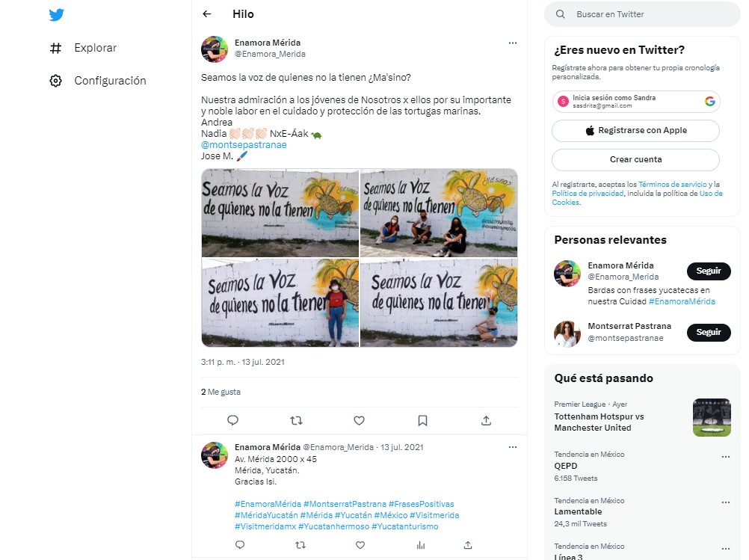Like the Av. Mérida 2000 reply tweet
749x560 pixels.
pyautogui.click(x=360, y=545)
